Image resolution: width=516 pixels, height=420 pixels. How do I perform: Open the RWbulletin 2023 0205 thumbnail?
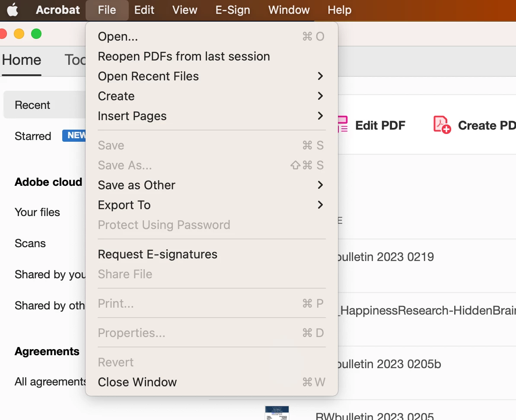277,413
